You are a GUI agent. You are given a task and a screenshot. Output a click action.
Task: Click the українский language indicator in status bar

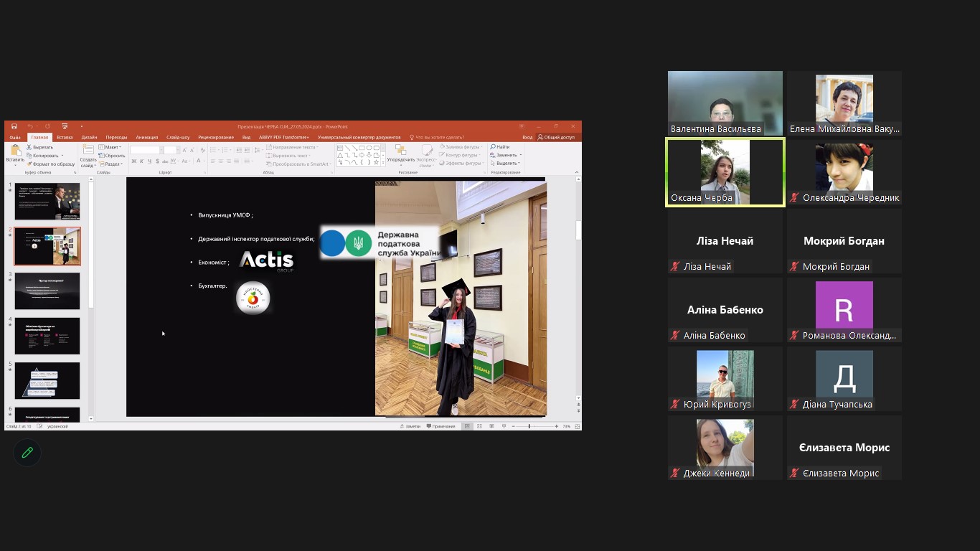pos(57,426)
